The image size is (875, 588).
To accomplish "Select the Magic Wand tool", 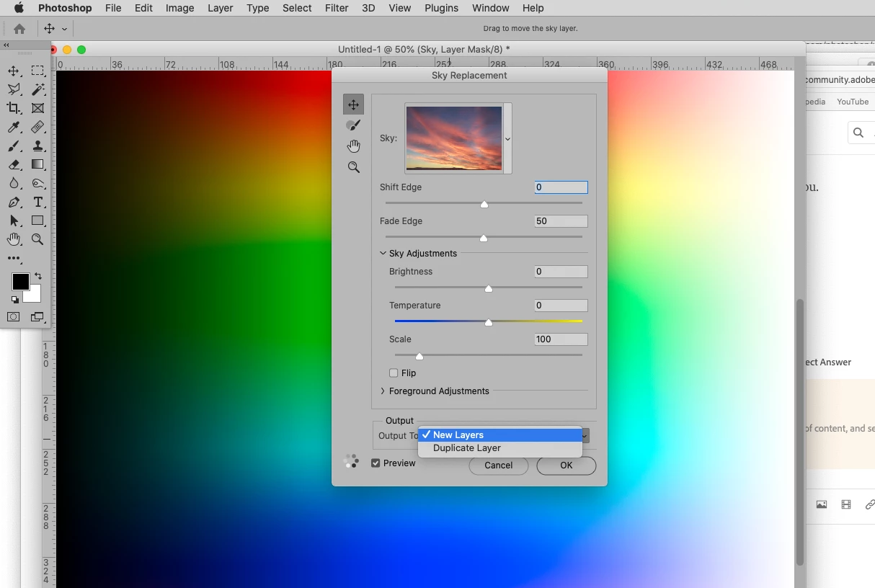I will point(37,89).
